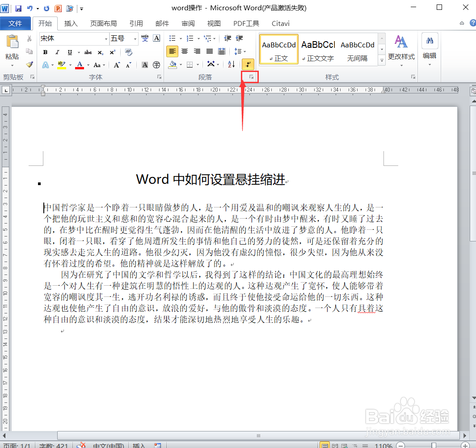Apply subscript formatting
The image size is (476, 448).
tap(101, 52)
